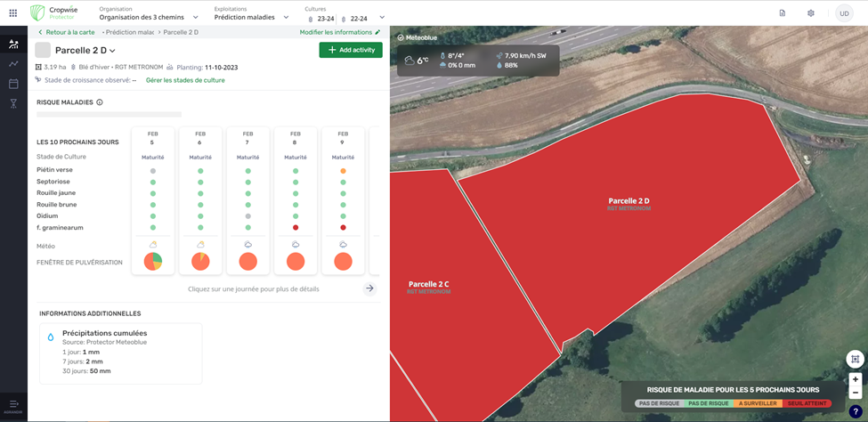Image resolution: width=868 pixels, height=422 pixels.
Task: Open the help question mark button
Action: point(855,412)
